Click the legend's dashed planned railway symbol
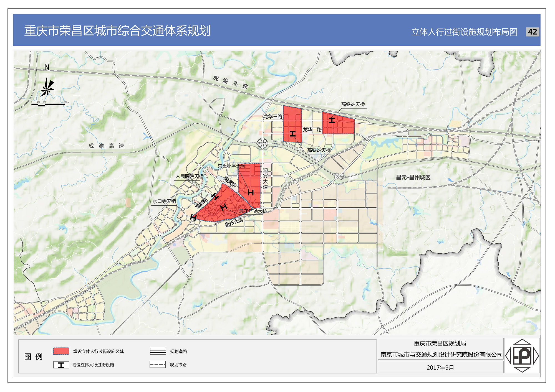555x392 pixels. tap(158, 365)
